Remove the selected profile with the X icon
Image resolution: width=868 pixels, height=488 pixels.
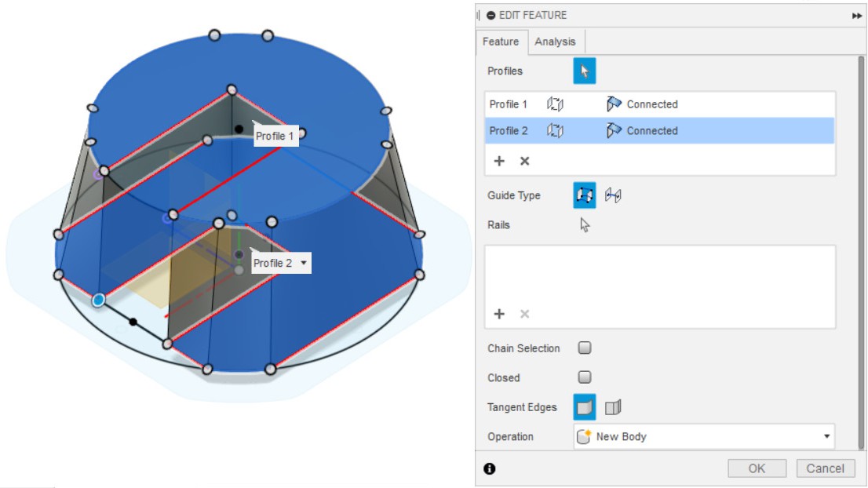pyautogui.click(x=525, y=161)
